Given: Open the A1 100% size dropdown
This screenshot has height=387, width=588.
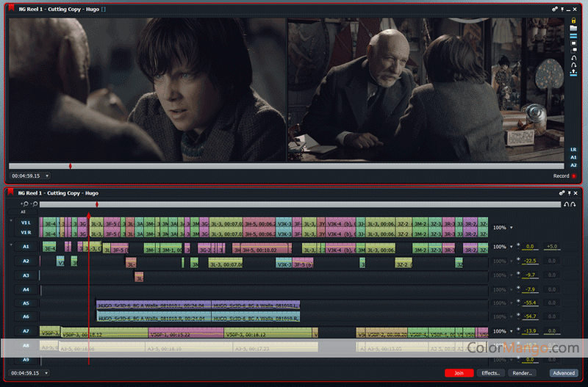Looking at the screenshot, I should tap(511, 247).
